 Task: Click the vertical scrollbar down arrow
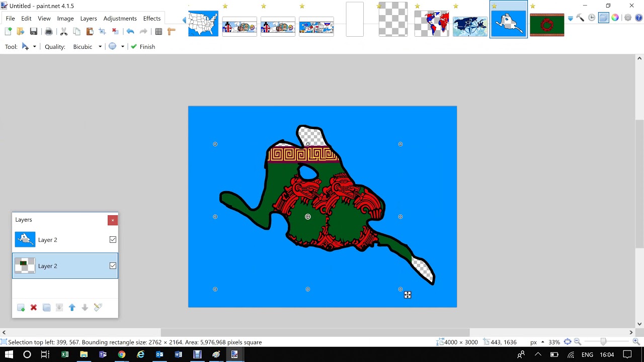click(639, 324)
